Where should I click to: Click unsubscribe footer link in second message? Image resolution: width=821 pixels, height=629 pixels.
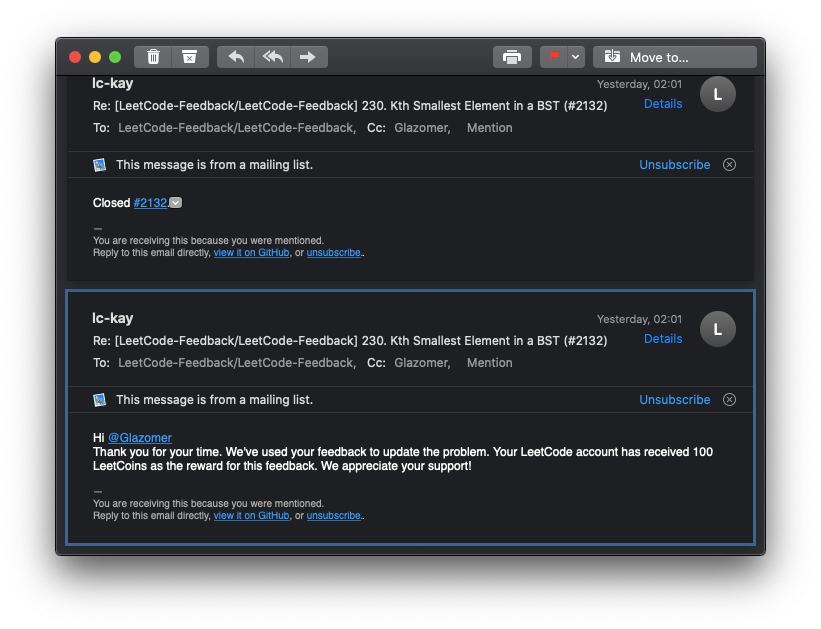tap(334, 515)
